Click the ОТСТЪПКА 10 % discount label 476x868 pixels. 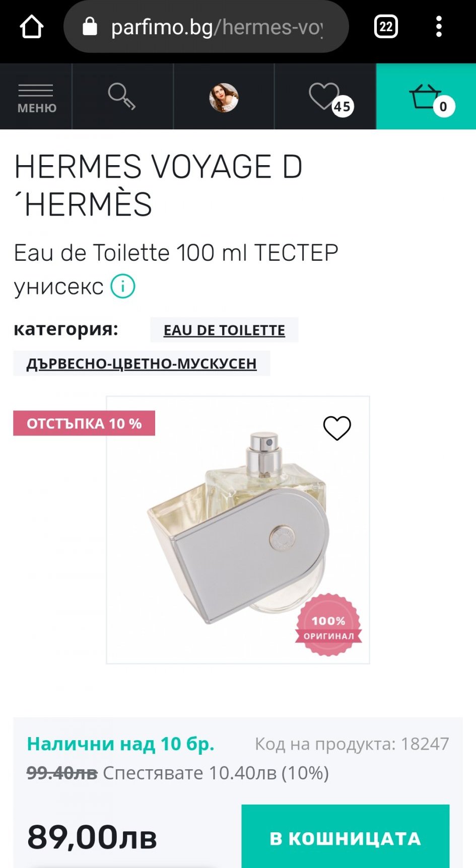coord(84,423)
